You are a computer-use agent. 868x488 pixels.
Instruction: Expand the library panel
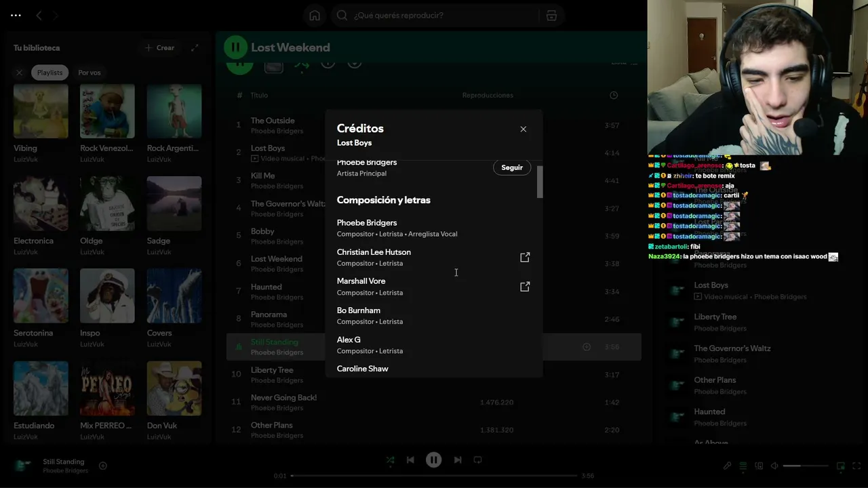(195, 47)
